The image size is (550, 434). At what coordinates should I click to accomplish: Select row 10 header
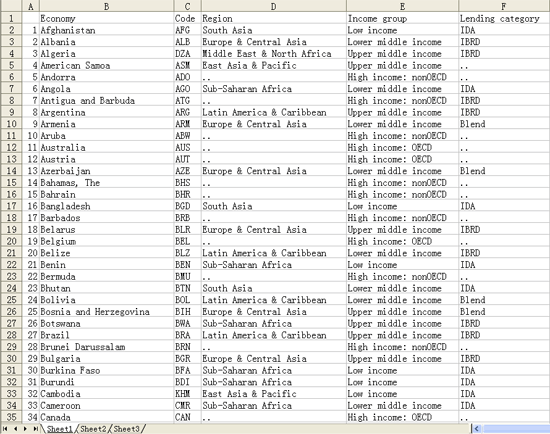point(11,124)
